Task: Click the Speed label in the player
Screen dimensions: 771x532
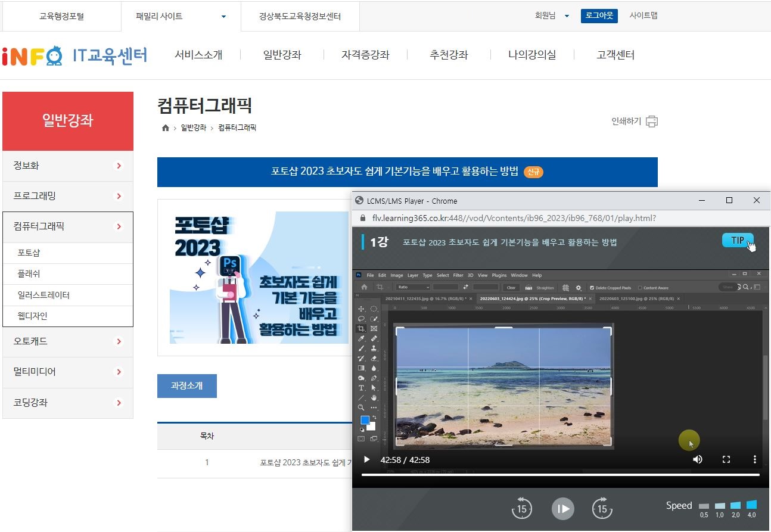Action: tap(679, 506)
